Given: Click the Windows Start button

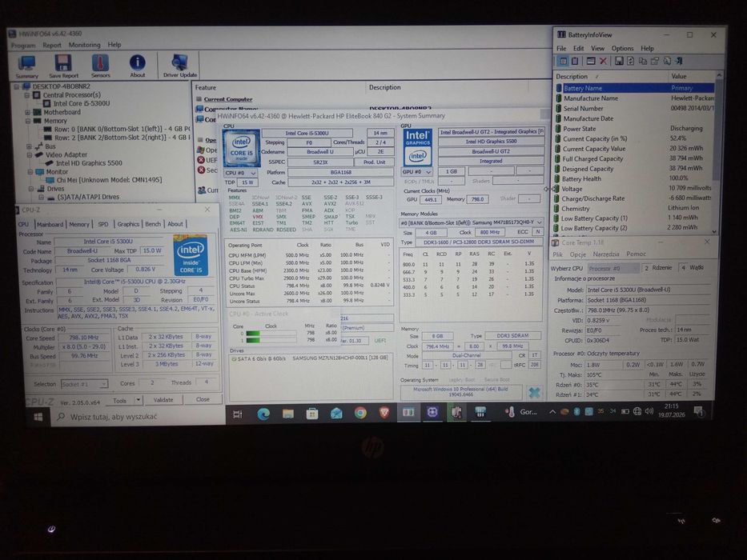Looking at the screenshot, I should click(x=38, y=417).
